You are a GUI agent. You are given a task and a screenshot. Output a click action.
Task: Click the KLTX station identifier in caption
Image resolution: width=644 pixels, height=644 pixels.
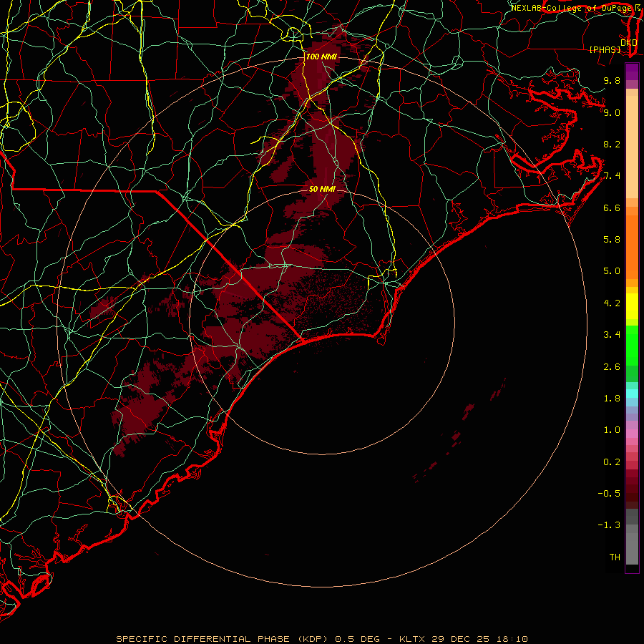click(412, 639)
